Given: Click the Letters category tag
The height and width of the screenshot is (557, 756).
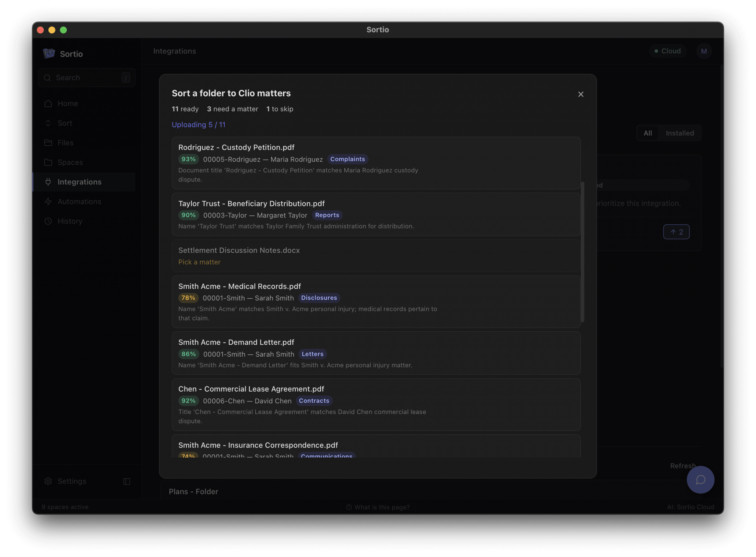Looking at the screenshot, I should tap(312, 354).
